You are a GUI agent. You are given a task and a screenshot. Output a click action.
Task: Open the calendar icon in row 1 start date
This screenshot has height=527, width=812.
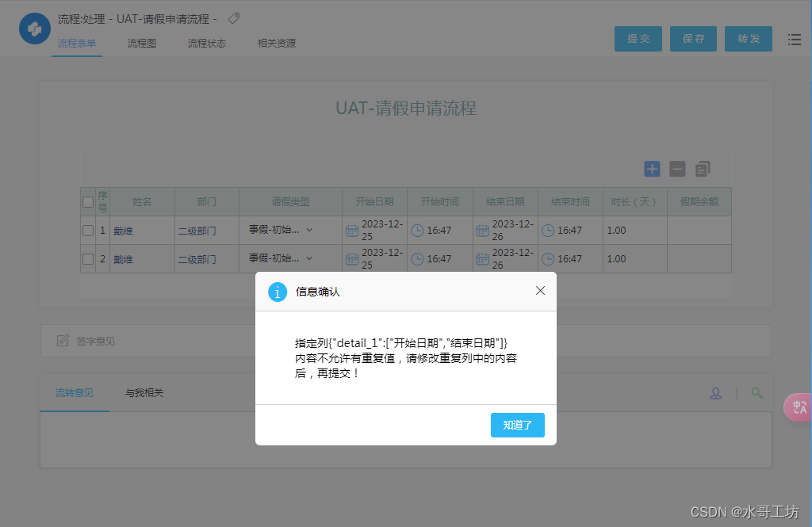[x=350, y=229]
